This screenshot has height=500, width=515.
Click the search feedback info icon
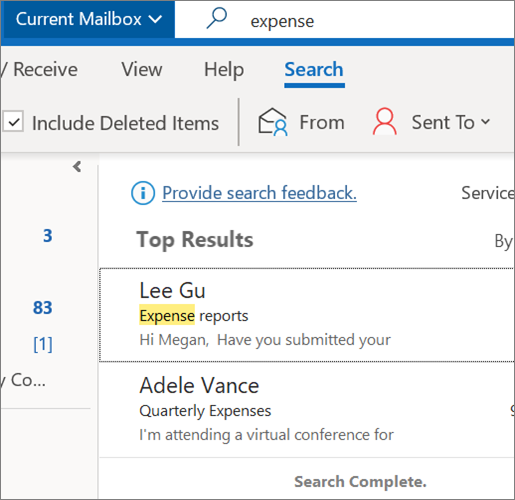click(143, 193)
